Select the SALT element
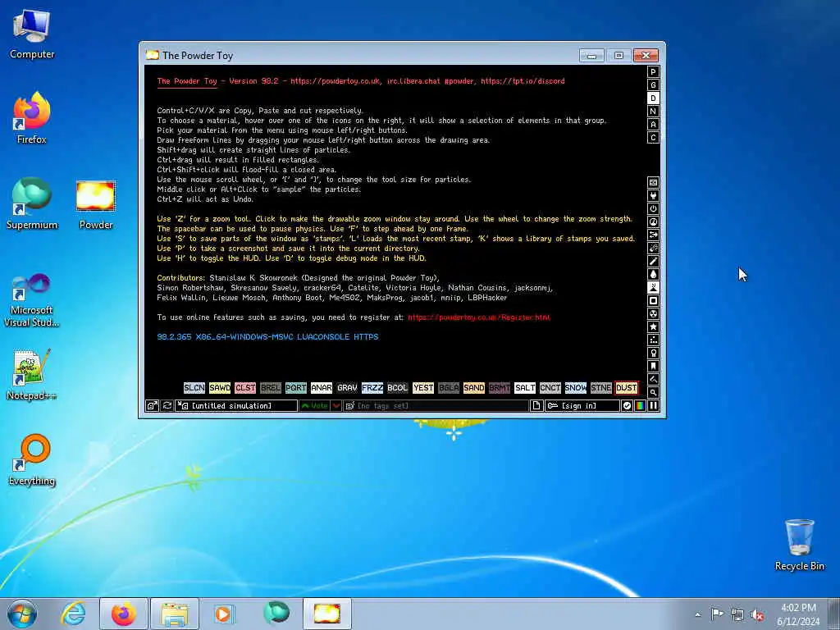 pos(524,388)
